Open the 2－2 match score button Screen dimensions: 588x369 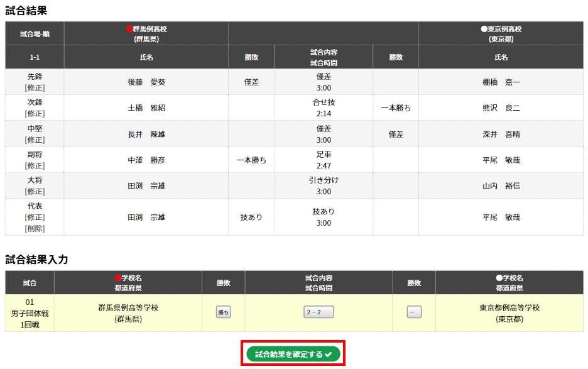pyautogui.click(x=318, y=312)
